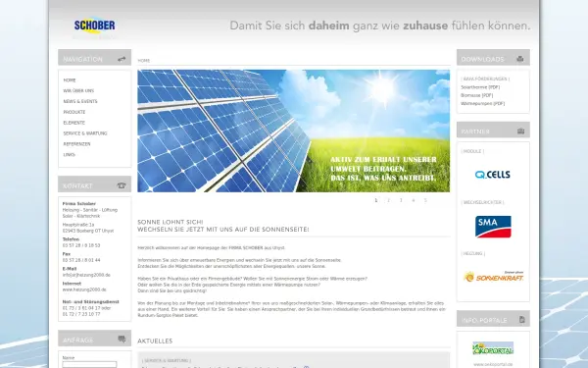The width and height of the screenshot is (588, 368).
Task: Click the Schober company logo
Action: [94, 26]
